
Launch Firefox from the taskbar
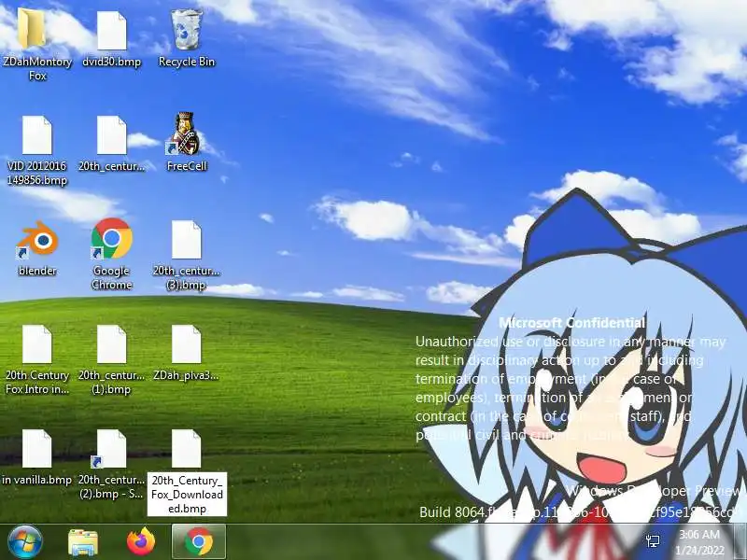[x=141, y=542]
